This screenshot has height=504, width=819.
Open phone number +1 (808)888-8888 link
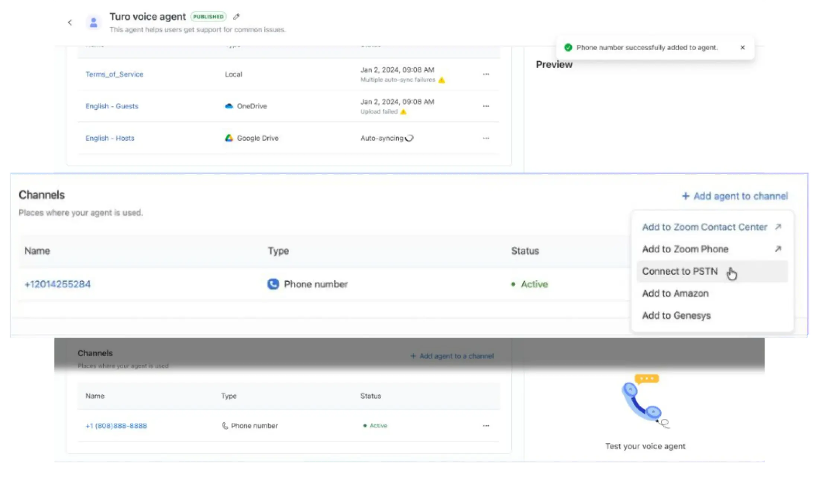coord(116,426)
